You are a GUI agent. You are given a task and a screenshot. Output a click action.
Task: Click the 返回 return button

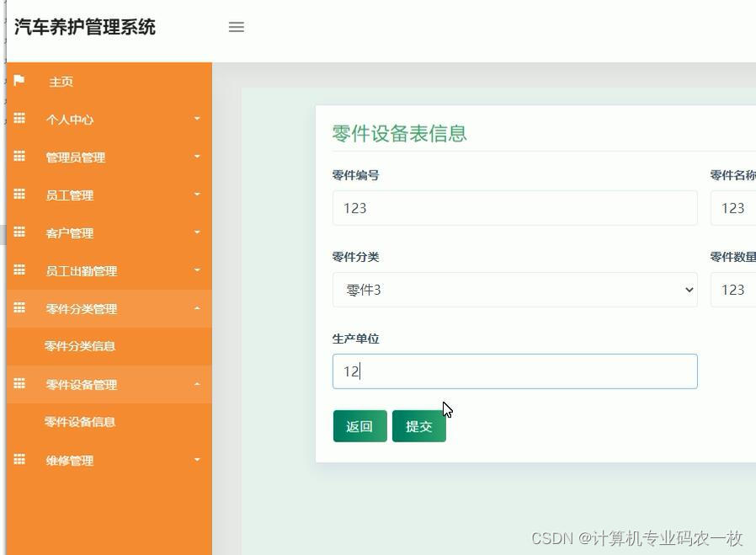pyautogui.click(x=359, y=426)
